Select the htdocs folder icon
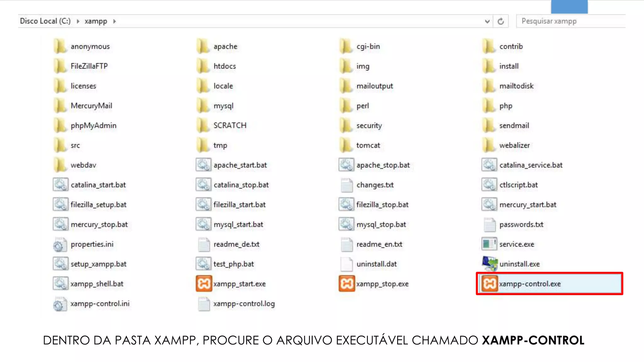The width and height of the screenshot is (644, 362). (x=203, y=66)
